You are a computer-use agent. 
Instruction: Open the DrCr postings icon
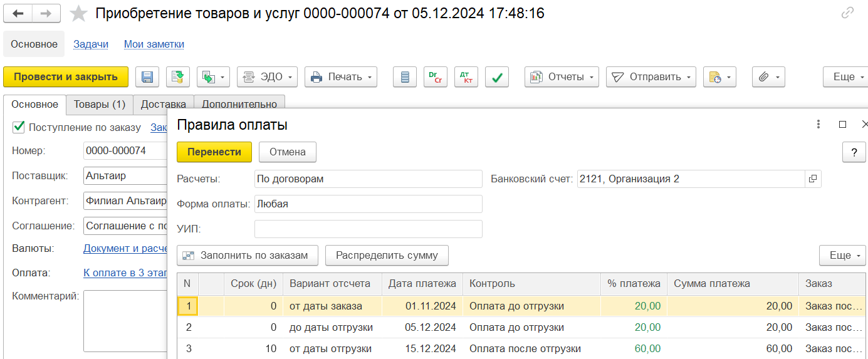click(436, 77)
